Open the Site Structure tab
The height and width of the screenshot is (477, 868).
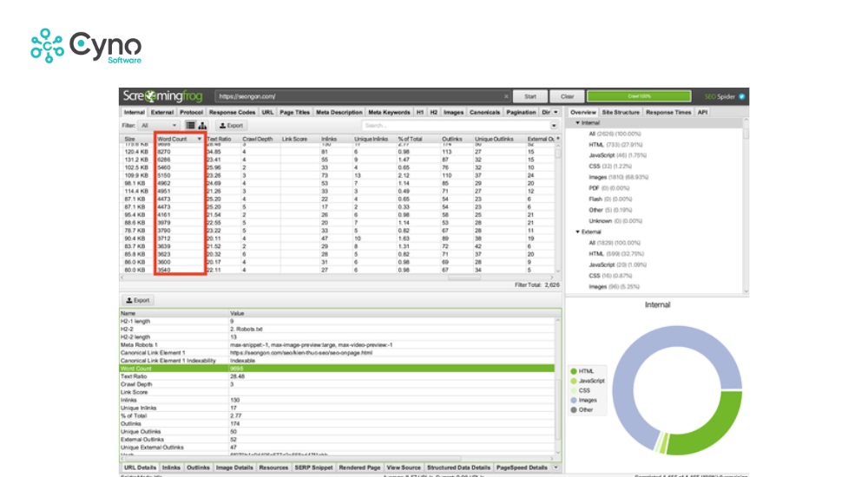[621, 112]
